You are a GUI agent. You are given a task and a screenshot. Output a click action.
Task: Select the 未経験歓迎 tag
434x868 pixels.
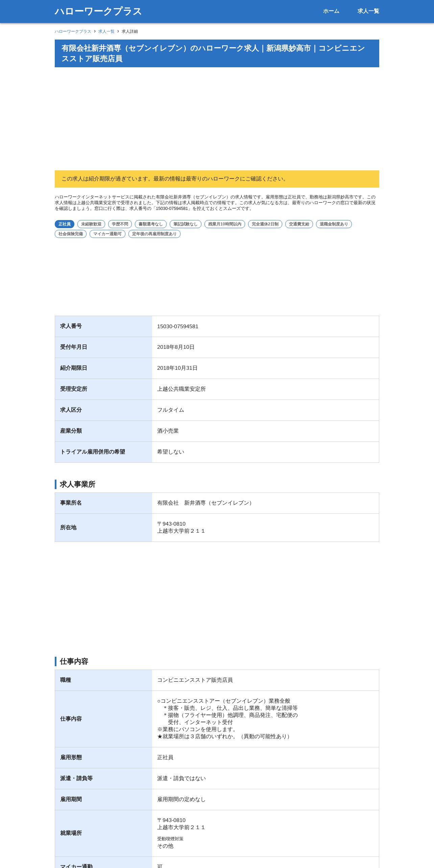(x=91, y=224)
